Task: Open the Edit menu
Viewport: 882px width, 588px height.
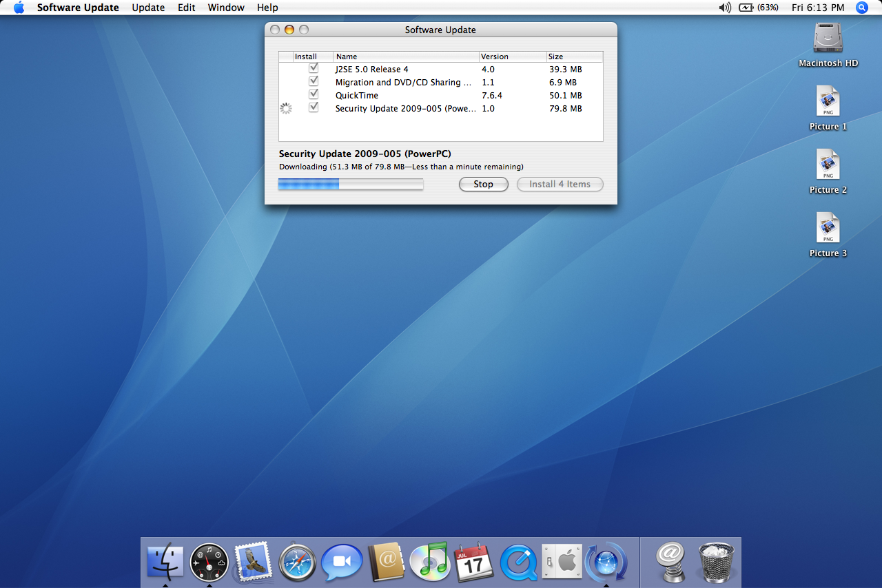Action: tap(186, 8)
